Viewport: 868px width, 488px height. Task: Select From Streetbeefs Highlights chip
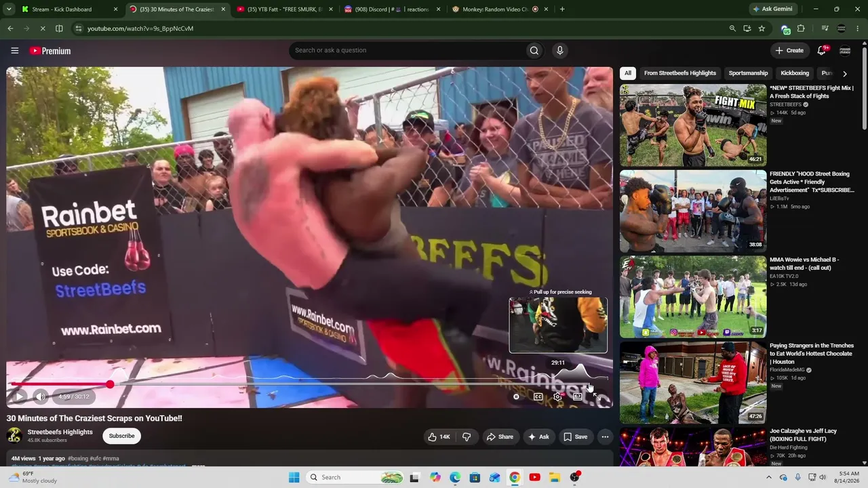coord(680,73)
